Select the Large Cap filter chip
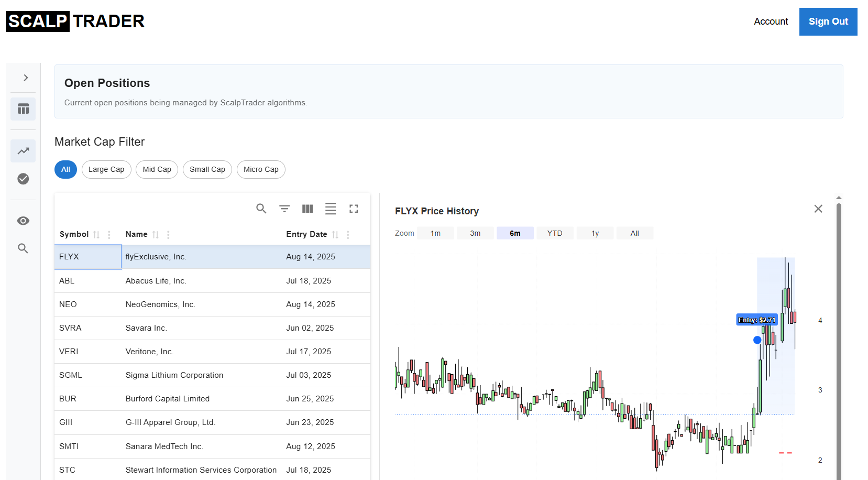Screen dimensions: 868x480 (106, 169)
